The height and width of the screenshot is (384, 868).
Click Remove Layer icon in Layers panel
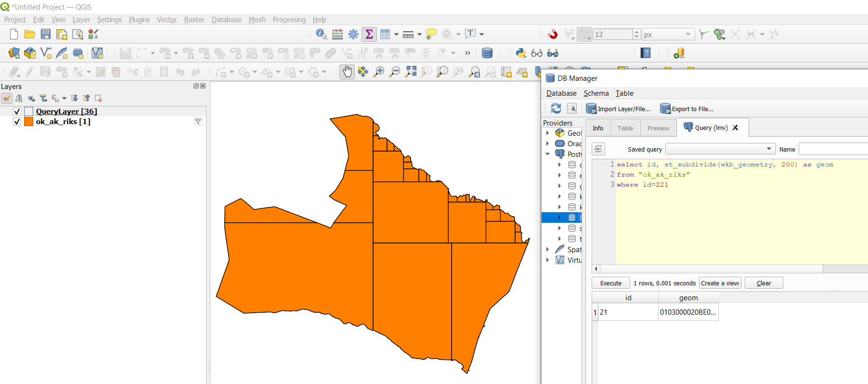[98, 98]
